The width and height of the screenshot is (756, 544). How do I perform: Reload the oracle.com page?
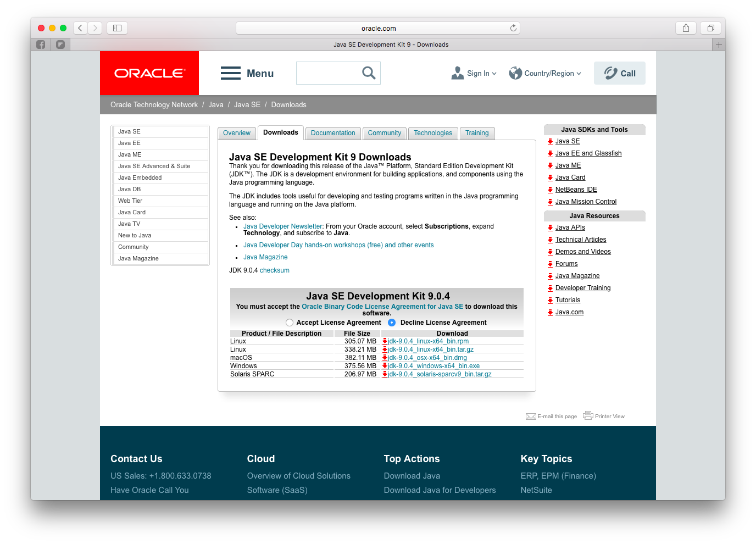point(513,28)
